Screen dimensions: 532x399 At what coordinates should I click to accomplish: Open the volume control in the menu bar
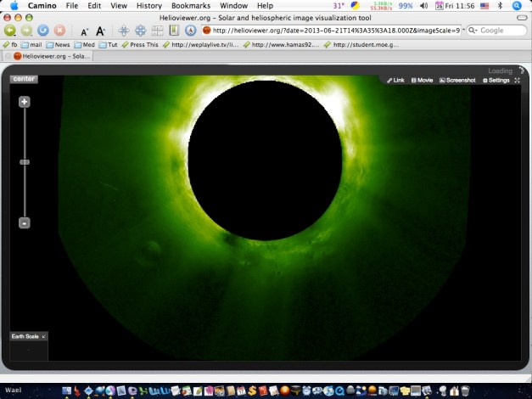423,6
